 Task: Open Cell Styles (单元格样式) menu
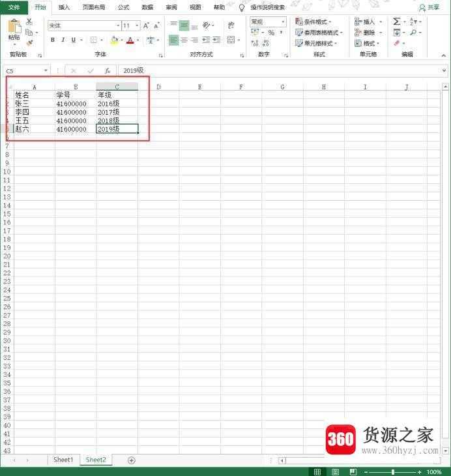[x=316, y=44]
